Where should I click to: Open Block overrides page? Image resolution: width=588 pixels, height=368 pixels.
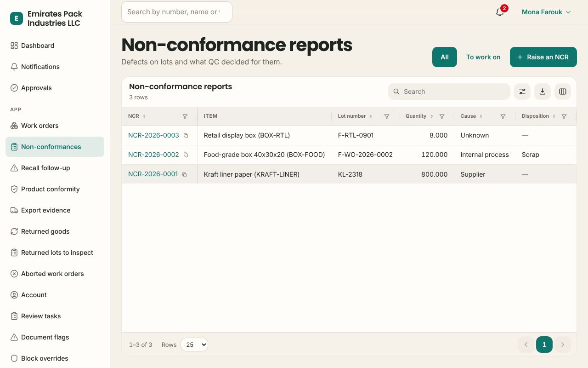pos(55,358)
